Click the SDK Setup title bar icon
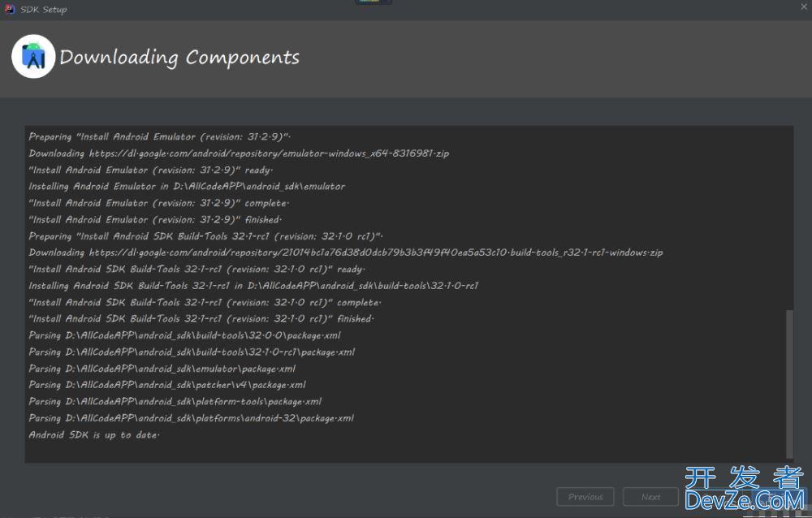Screen dimensions: 812x518 coord(9,9)
